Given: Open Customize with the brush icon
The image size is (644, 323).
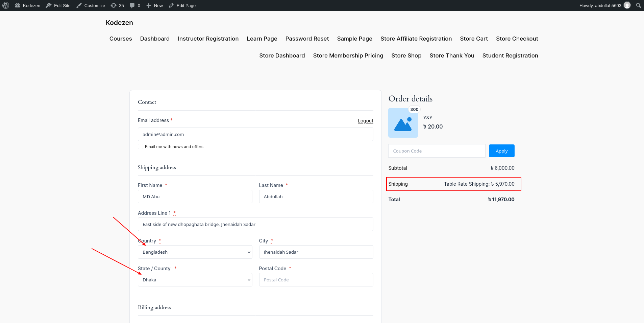Looking at the screenshot, I should (79, 5).
